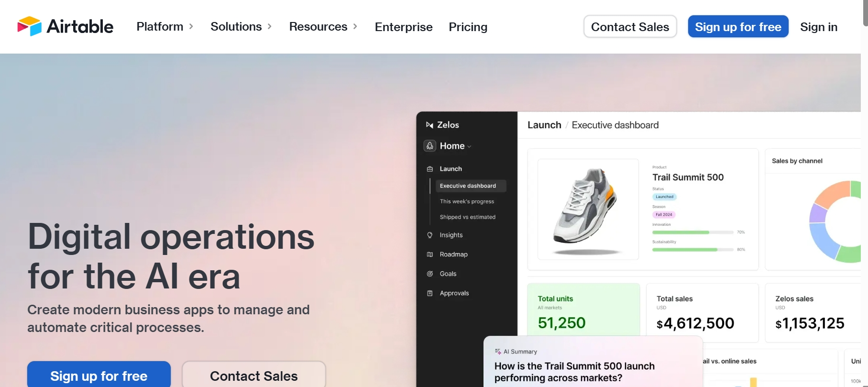Click the Innovation progress bar

point(692,232)
